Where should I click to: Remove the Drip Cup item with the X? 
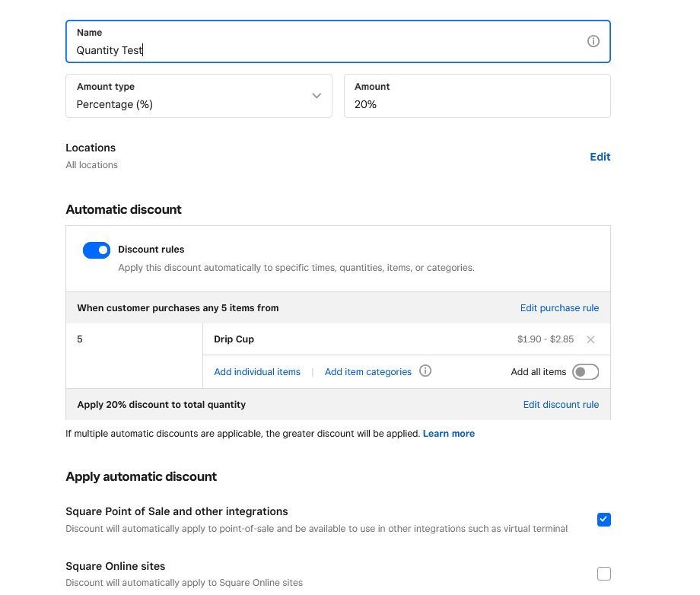(590, 339)
